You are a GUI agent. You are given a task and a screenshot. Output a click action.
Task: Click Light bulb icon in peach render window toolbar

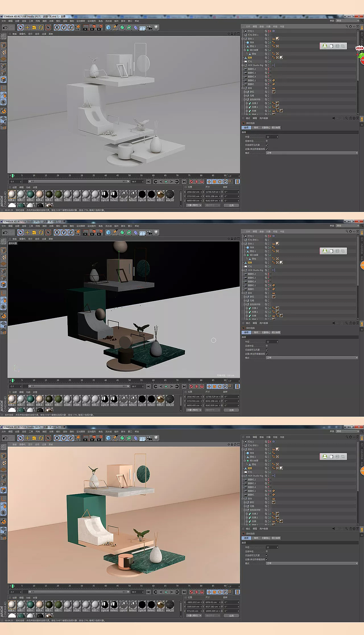click(156, 438)
